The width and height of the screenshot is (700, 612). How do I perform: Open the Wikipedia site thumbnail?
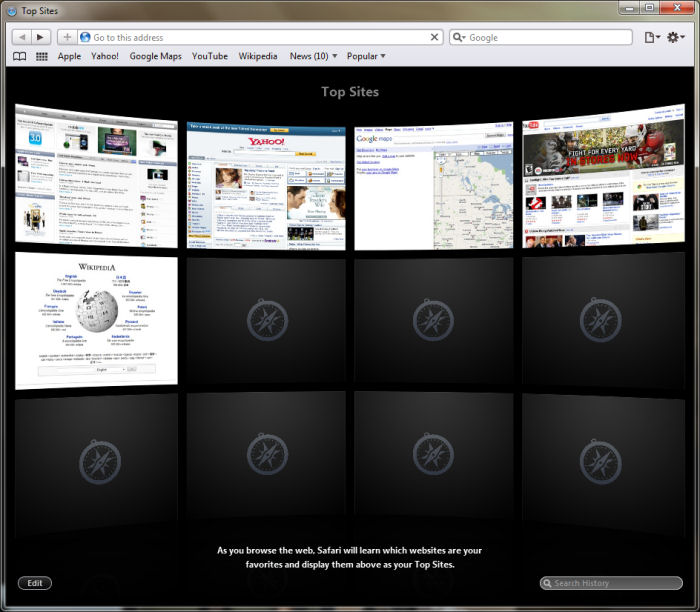(96, 321)
